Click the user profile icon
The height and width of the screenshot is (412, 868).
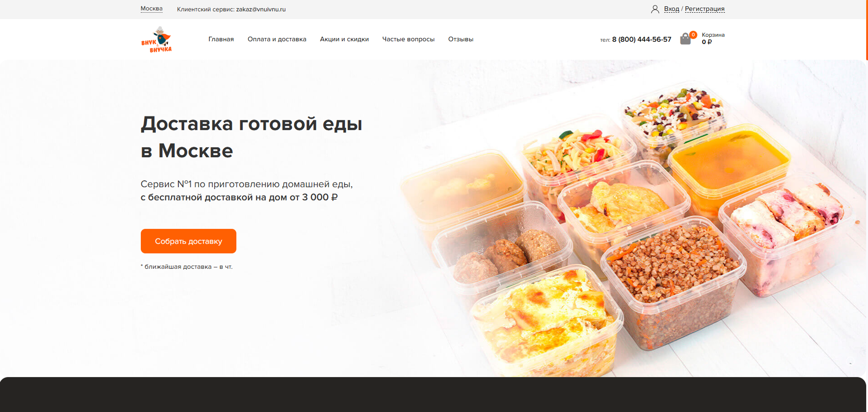(x=655, y=9)
